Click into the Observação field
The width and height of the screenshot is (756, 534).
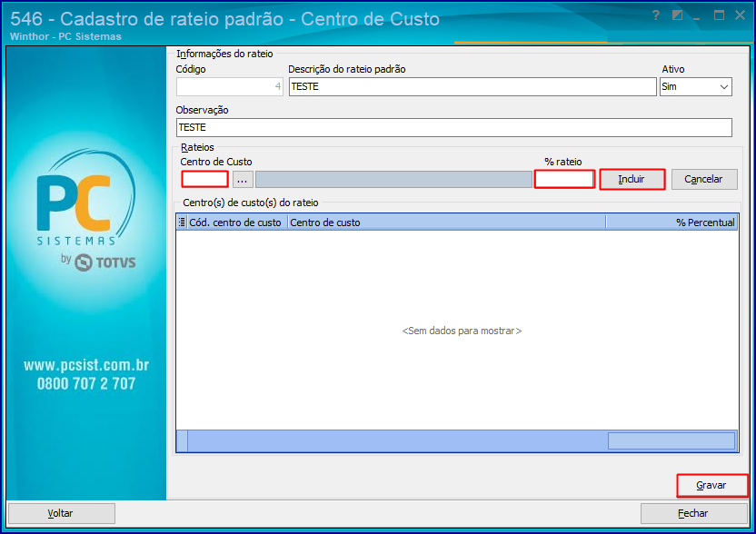[453, 127]
